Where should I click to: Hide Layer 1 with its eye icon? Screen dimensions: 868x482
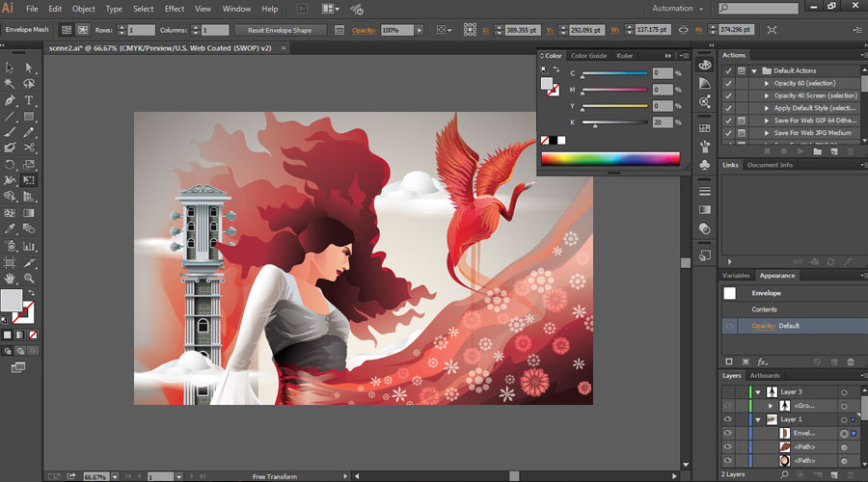728,420
